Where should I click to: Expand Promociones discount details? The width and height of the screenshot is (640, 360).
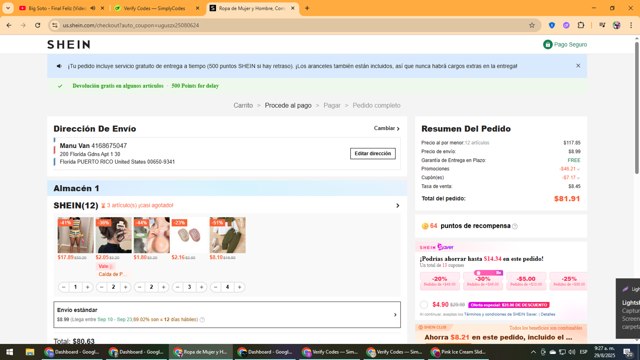coord(570,169)
